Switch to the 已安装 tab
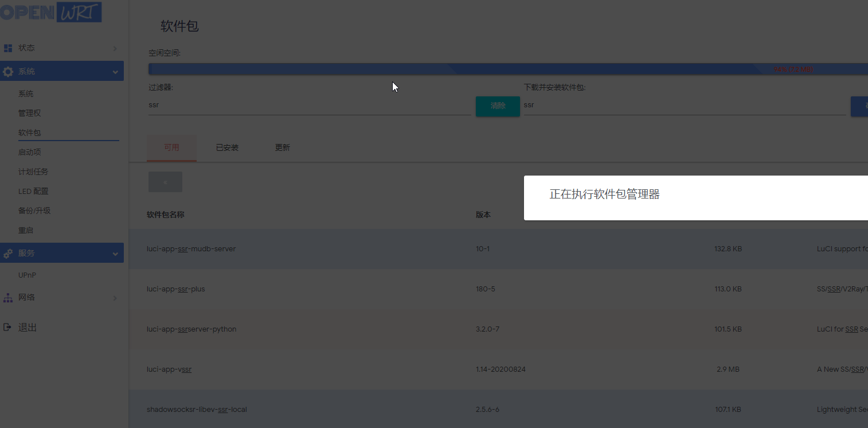 227,147
